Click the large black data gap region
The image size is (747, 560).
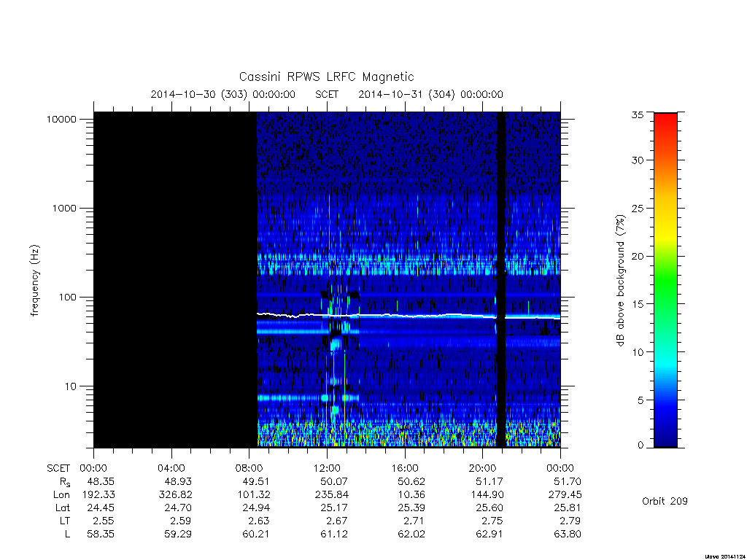click(175, 279)
